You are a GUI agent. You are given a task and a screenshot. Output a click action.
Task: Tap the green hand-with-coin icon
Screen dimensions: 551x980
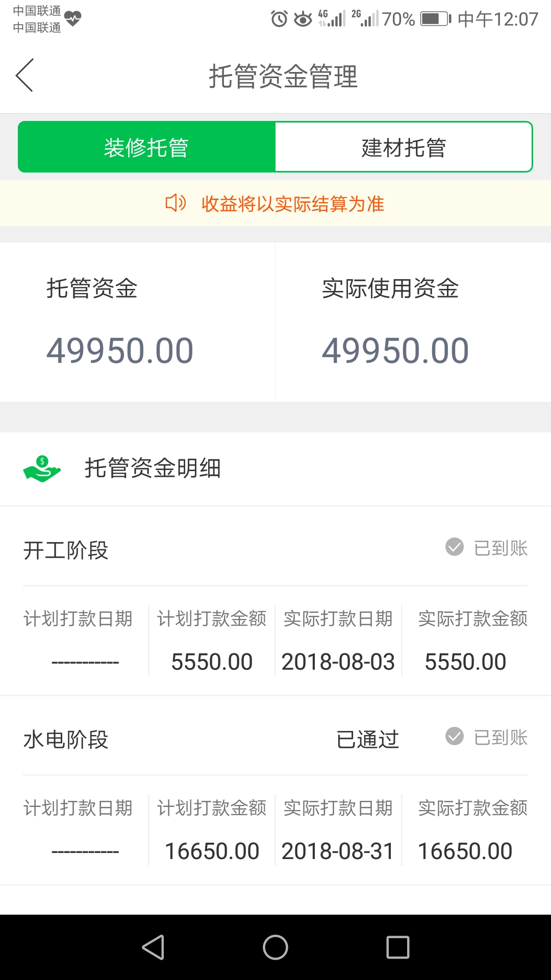tap(42, 469)
